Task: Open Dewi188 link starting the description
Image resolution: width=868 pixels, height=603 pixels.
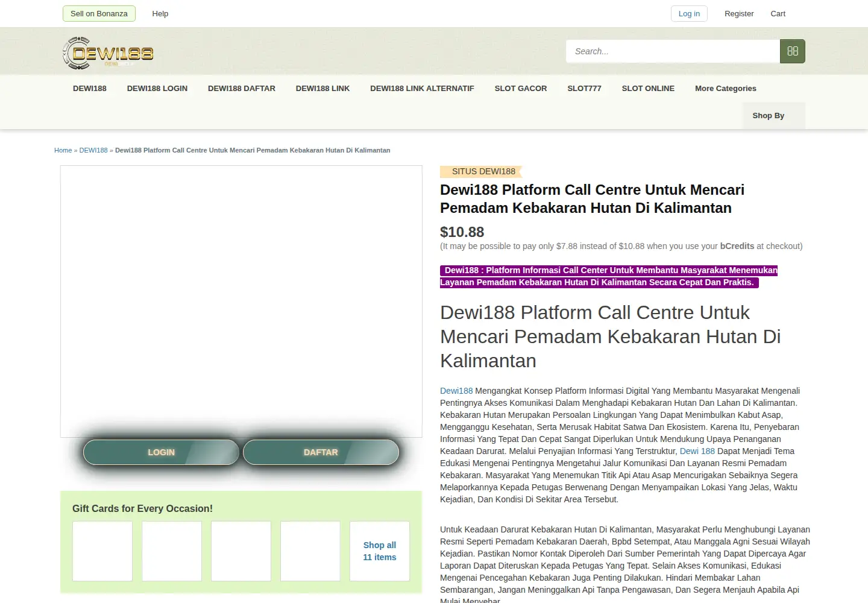Action: (x=456, y=391)
